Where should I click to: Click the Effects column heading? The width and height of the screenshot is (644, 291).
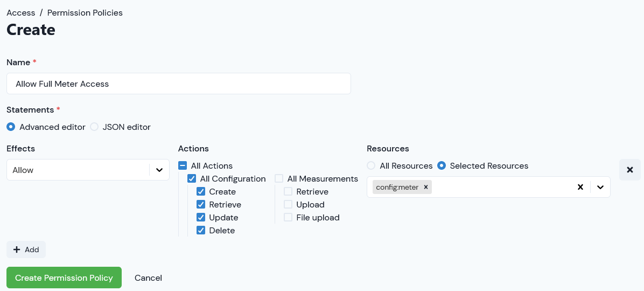(20, 148)
